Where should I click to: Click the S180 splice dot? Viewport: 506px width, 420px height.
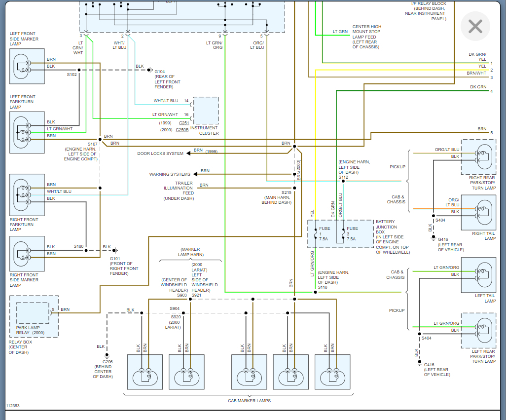(86, 250)
